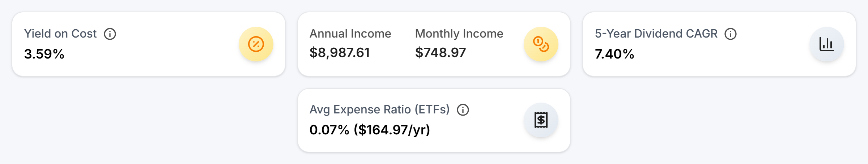Show info for Avg Expense Ratio (ETFs)
The image size is (868, 164).
(463, 110)
